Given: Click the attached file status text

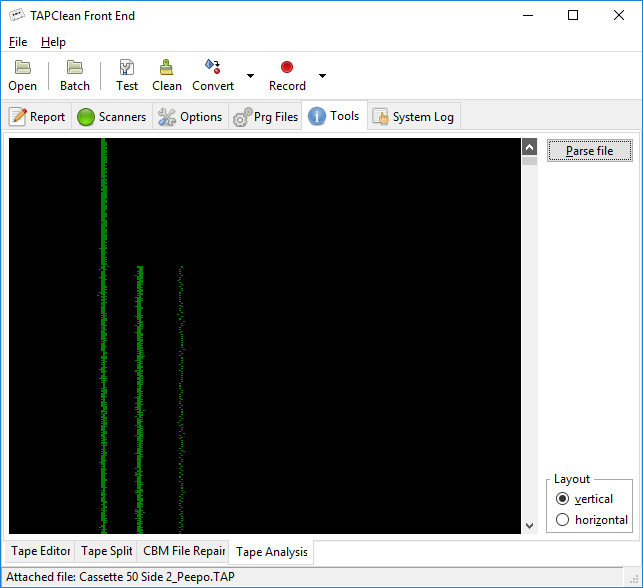Looking at the screenshot, I should (x=120, y=577).
